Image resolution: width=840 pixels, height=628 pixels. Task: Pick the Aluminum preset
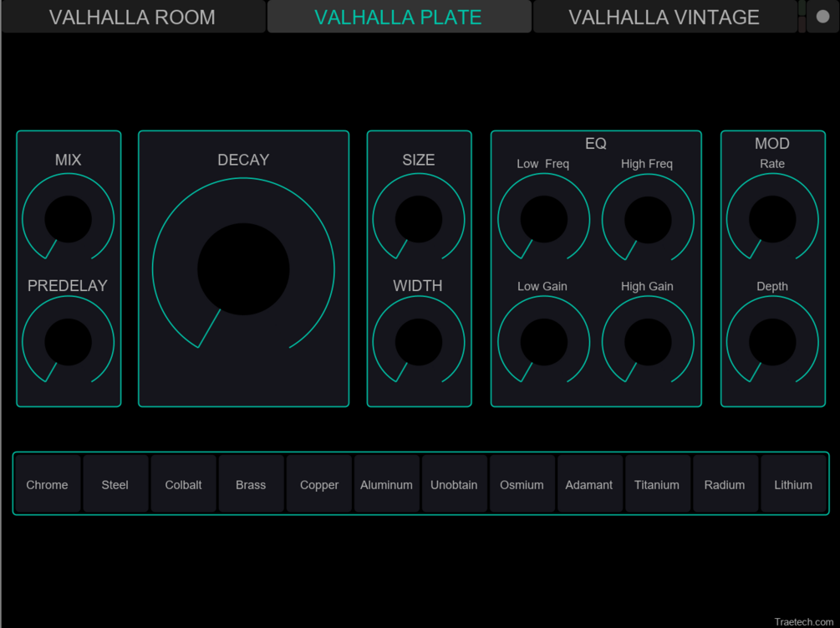coord(386,484)
